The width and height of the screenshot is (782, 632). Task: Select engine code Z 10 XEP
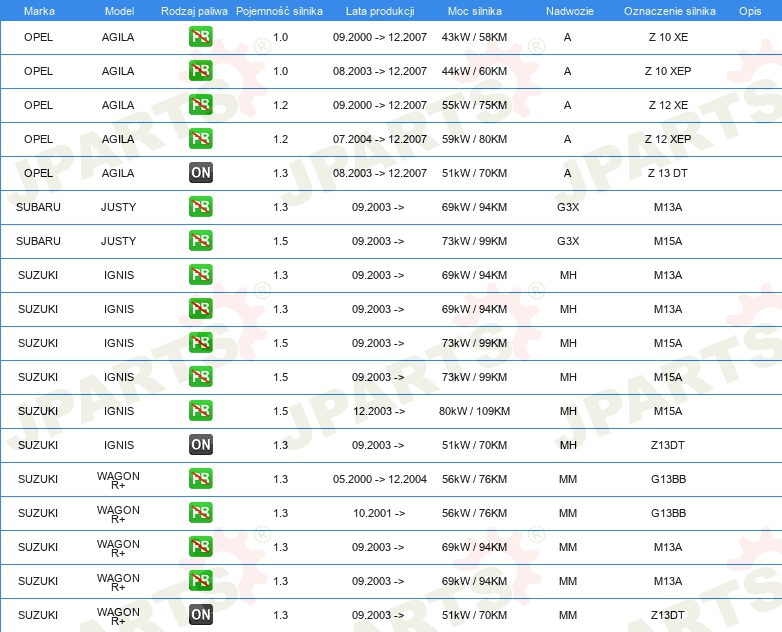point(668,71)
